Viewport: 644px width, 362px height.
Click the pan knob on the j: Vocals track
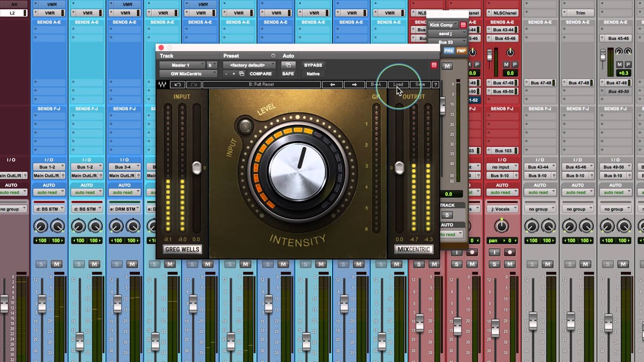point(502,226)
